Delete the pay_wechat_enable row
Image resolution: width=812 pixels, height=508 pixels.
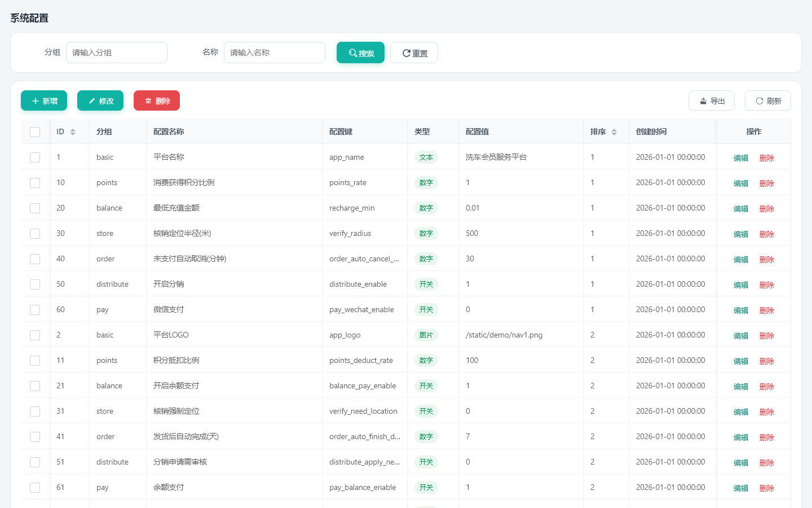[767, 310]
